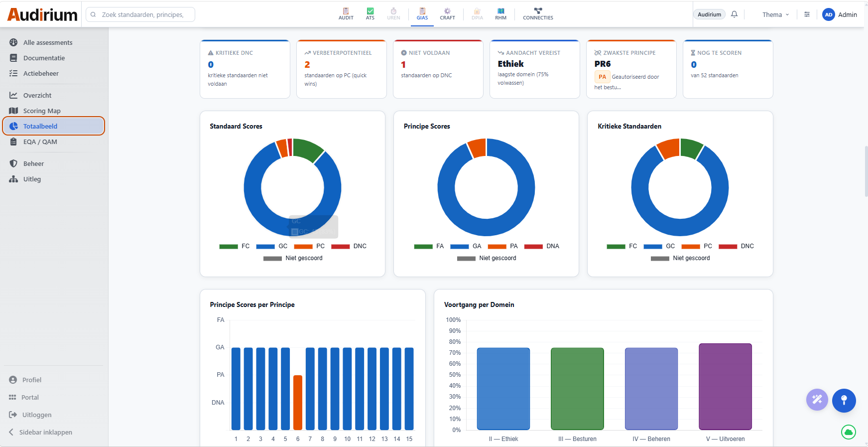
Task: Toggle FC legend in Kritieke Standaarden
Action: [622, 246]
